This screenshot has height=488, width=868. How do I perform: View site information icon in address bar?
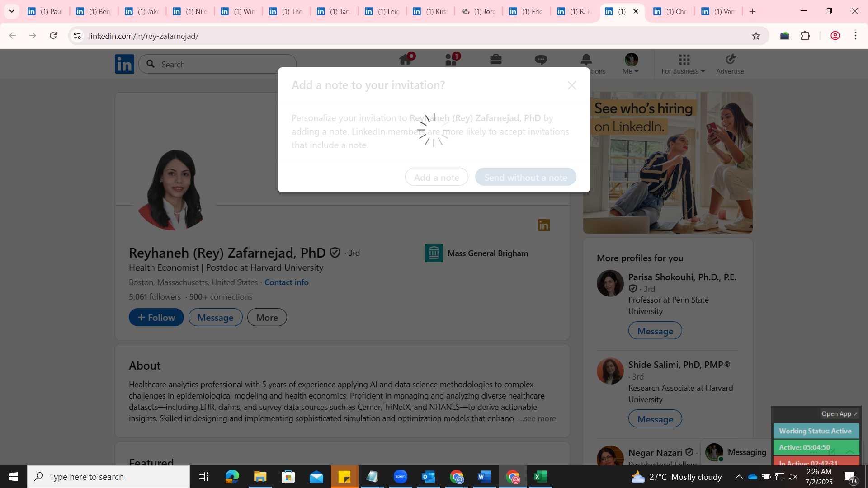coord(77,36)
